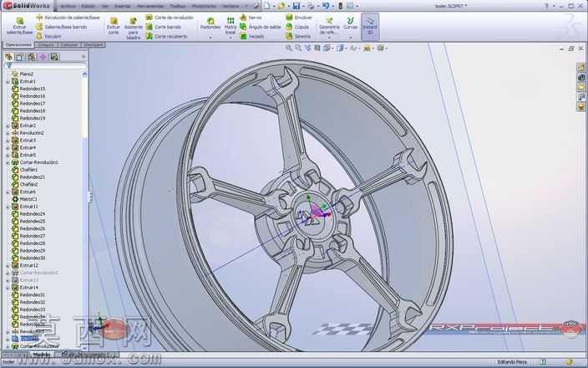Click the New document icon

pyautogui.click(x=266, y=6)
